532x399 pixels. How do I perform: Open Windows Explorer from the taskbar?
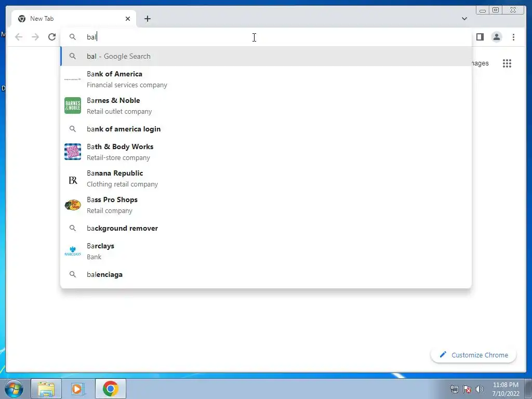[x=46, y=389]
